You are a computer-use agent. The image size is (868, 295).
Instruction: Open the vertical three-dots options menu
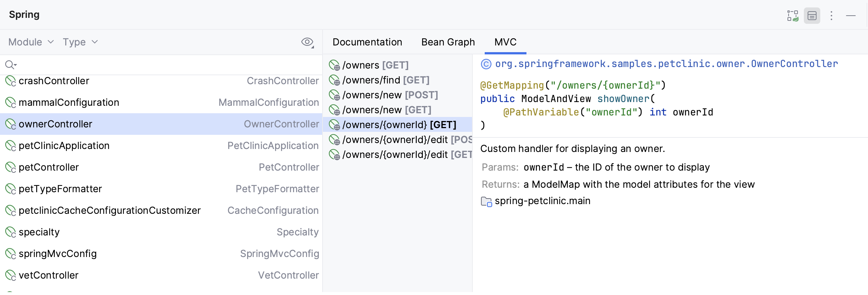click(x=831, y=16)
